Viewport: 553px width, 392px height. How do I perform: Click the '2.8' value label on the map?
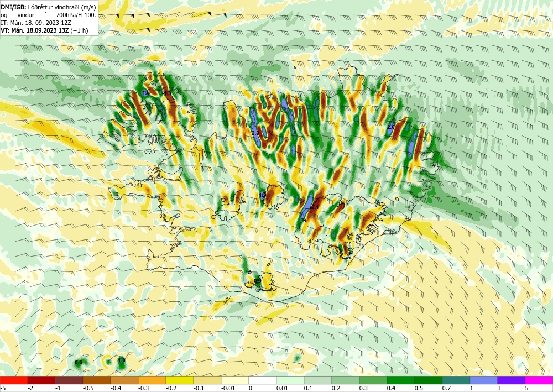255,133
